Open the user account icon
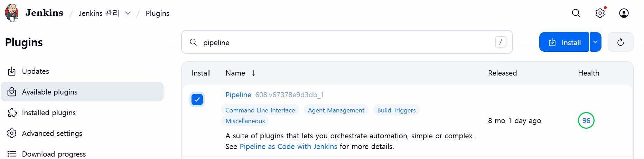The height and width of the screenshot is (159, 644). point(624,13)
